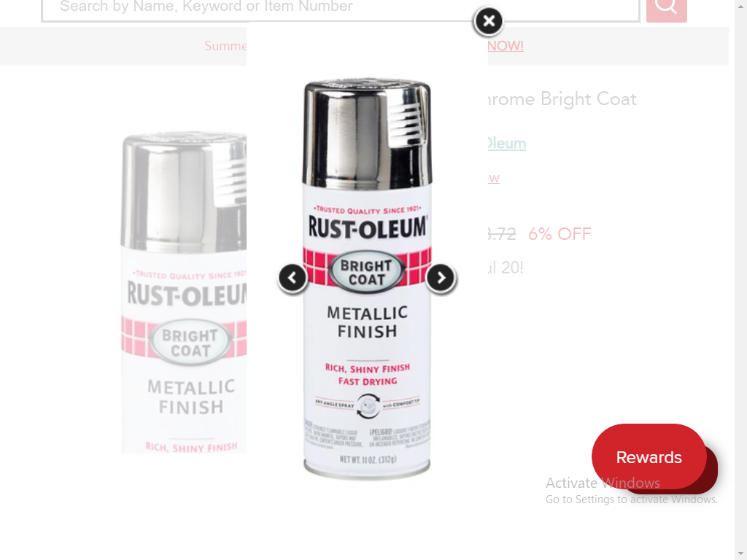Click the delivery date text ending 20!
Viewport: 747px width, 560px height.
[x=506, y=268]
